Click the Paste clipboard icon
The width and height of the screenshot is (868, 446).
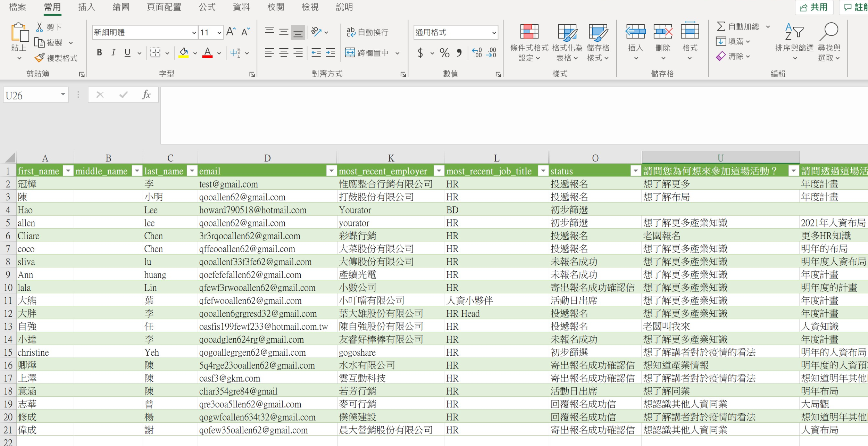(x=19, y=32)
